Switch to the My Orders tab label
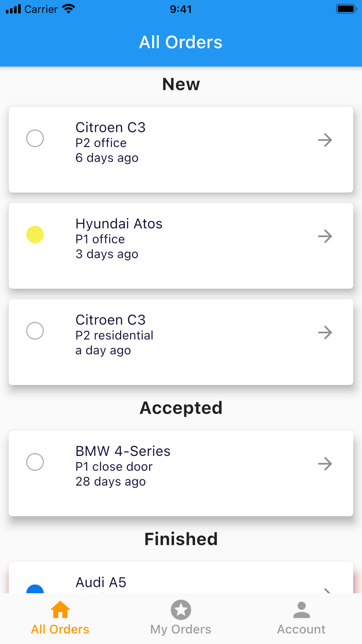This screenshot has width=362, height=644. (x=181, y=629)
